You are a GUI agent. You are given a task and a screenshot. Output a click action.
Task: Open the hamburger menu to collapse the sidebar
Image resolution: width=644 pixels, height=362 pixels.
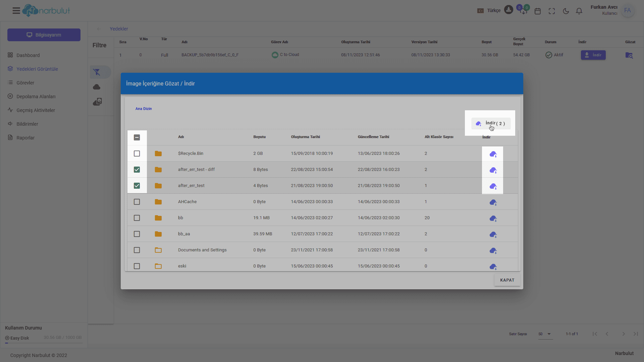(x=16, y=11)
